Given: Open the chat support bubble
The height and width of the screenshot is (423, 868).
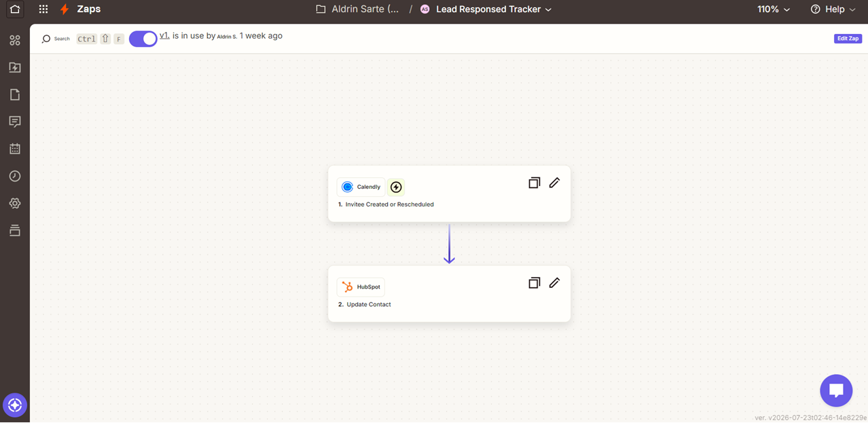Looking at the screenshot, I should point(836,390).
